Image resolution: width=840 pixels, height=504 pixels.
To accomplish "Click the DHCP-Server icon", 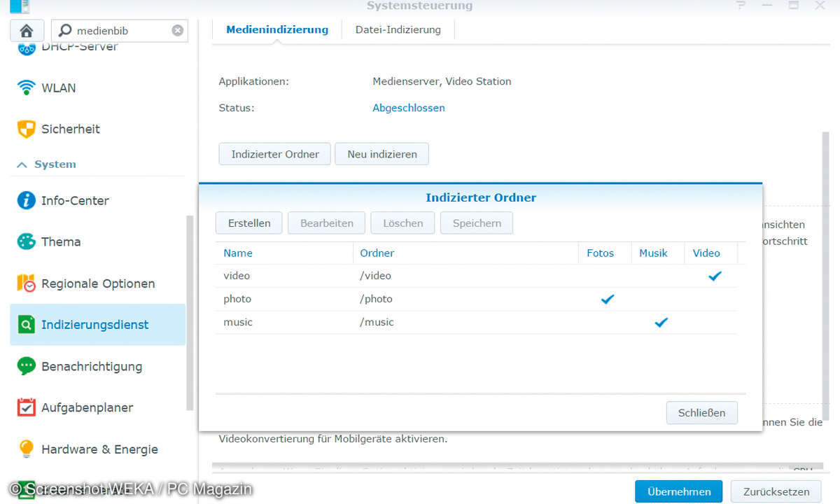I will (27, 48).
